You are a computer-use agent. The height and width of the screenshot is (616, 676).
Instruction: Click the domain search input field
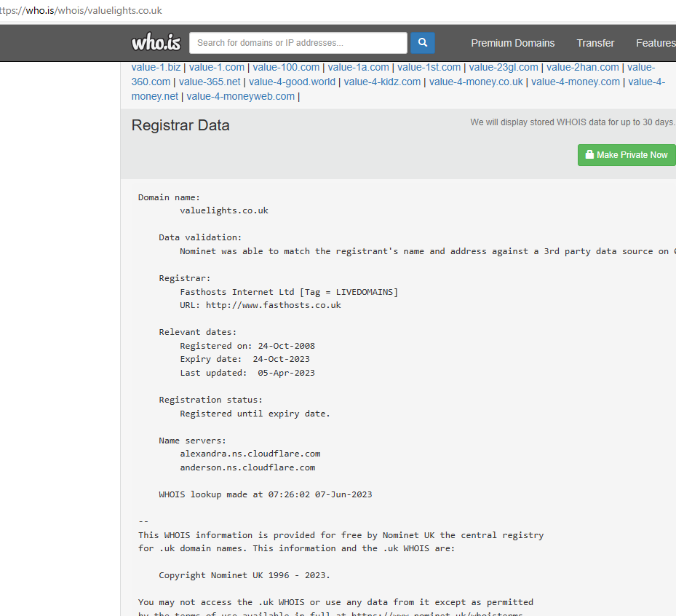[298, 43]
